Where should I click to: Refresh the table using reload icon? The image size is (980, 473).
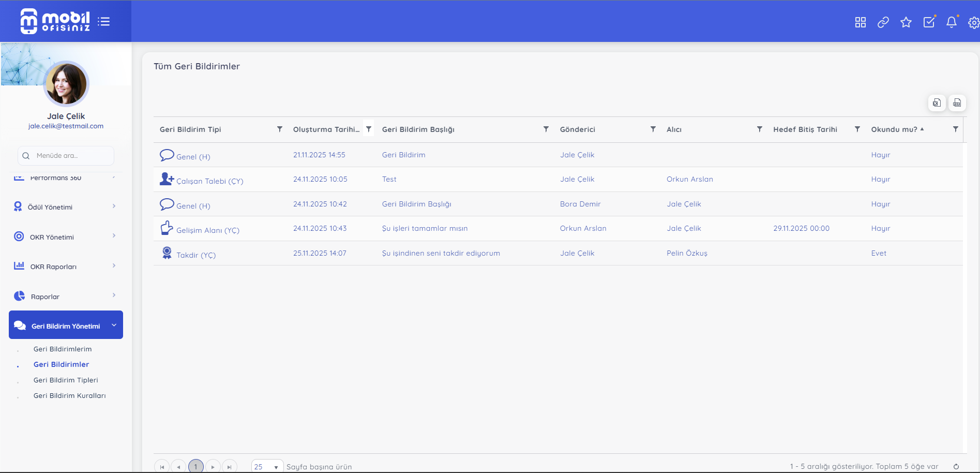[956, 466]
